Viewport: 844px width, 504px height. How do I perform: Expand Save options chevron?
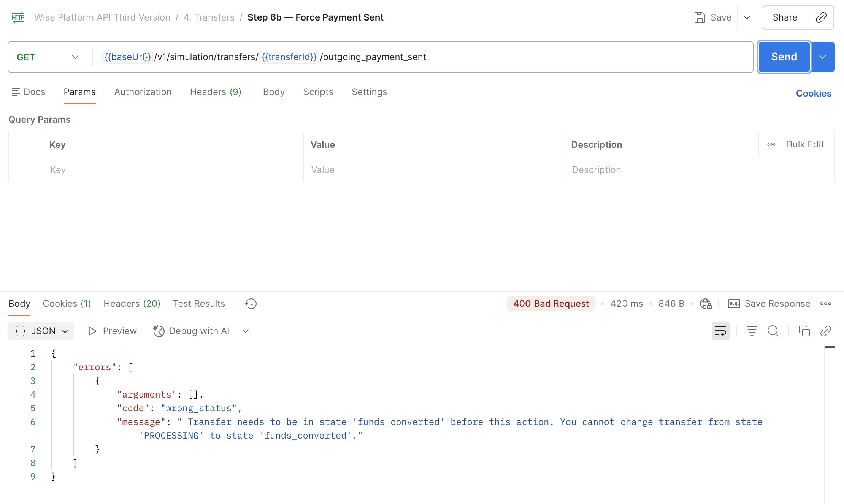[x=747, y=17]
